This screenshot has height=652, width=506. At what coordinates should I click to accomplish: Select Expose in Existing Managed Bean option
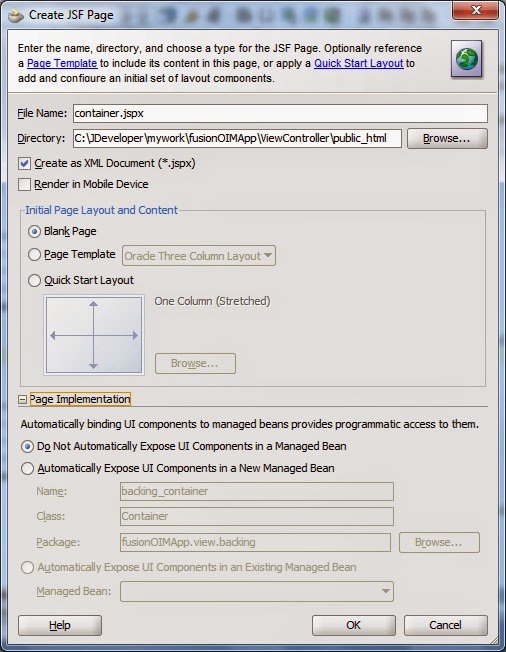[x=27, y=568]
